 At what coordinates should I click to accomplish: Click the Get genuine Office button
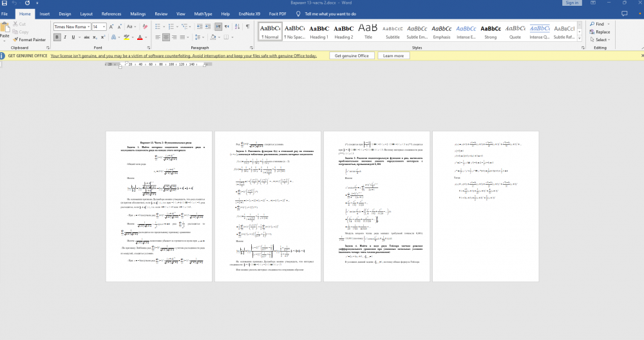[352, 56]
